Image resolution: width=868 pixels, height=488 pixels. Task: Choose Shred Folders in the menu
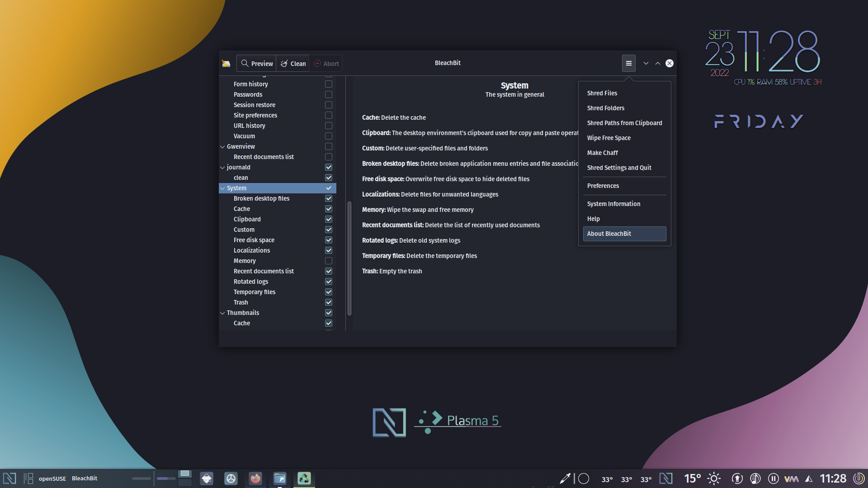(x=624, y=108)
